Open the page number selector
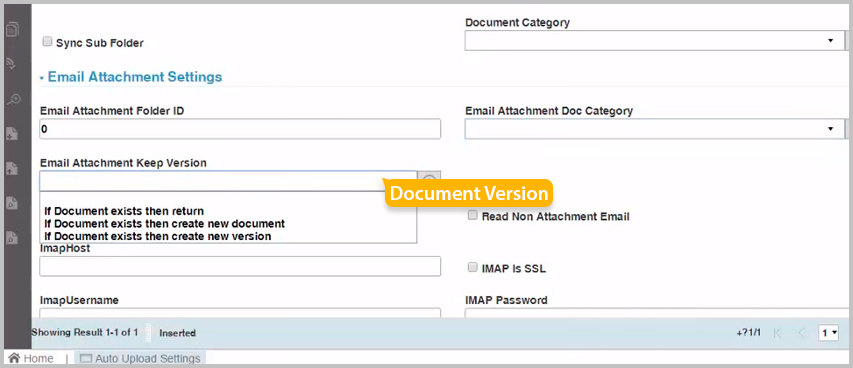853x368 pixels. pyautogui.click(x=829, y=332)
